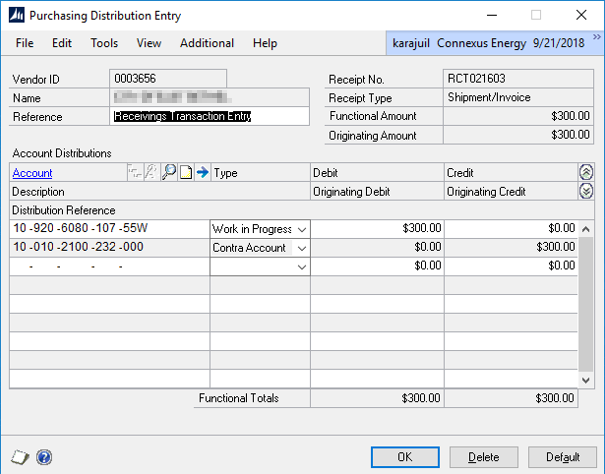605x474 pixels.
Task: Collapse grid rows with the hide details button
Action: pyautogui.click(x=586, y=173)
